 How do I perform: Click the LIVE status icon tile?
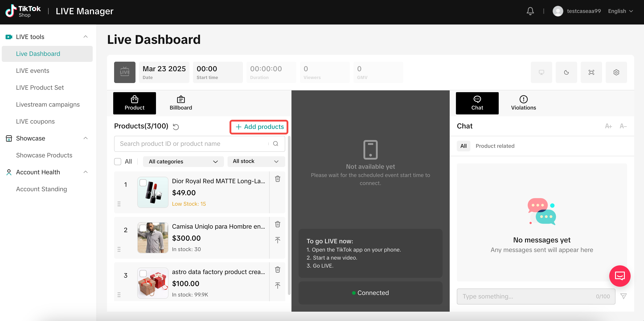click(125, 72)
